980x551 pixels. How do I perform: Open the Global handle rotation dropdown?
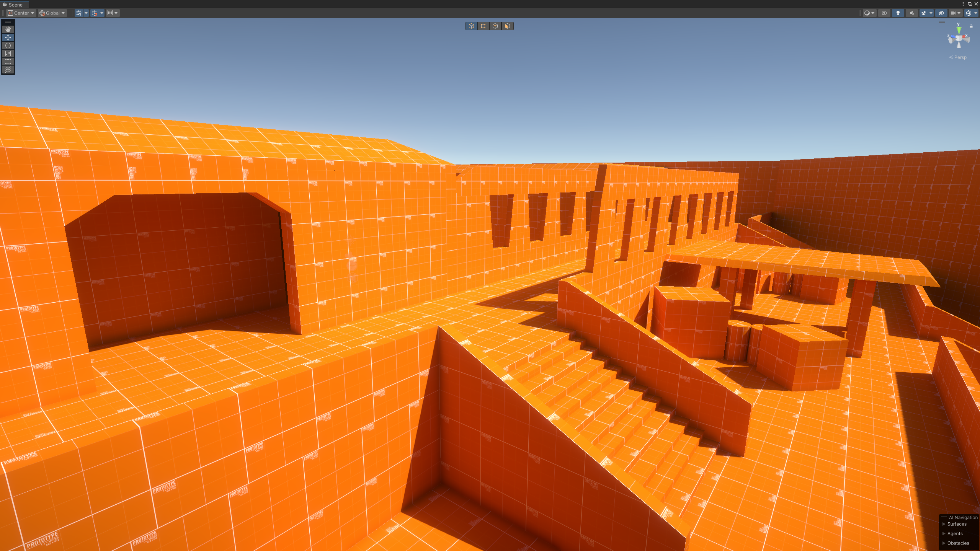click(52, 13)
